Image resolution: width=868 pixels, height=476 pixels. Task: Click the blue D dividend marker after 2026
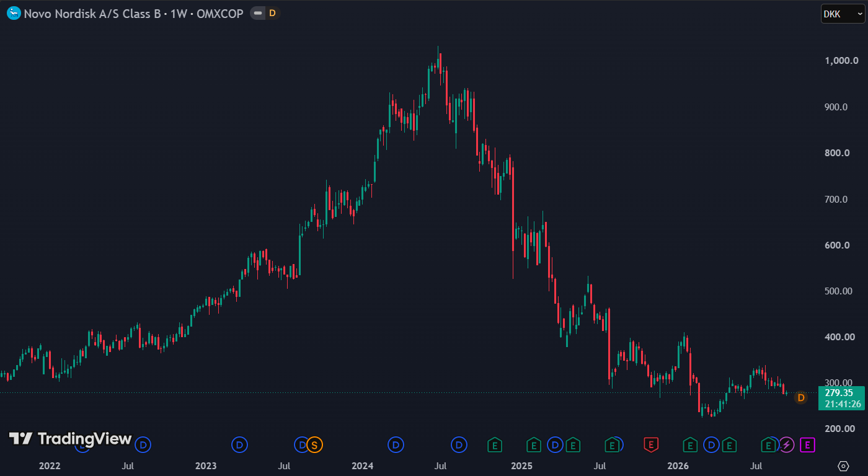click(x=712, y=444)
